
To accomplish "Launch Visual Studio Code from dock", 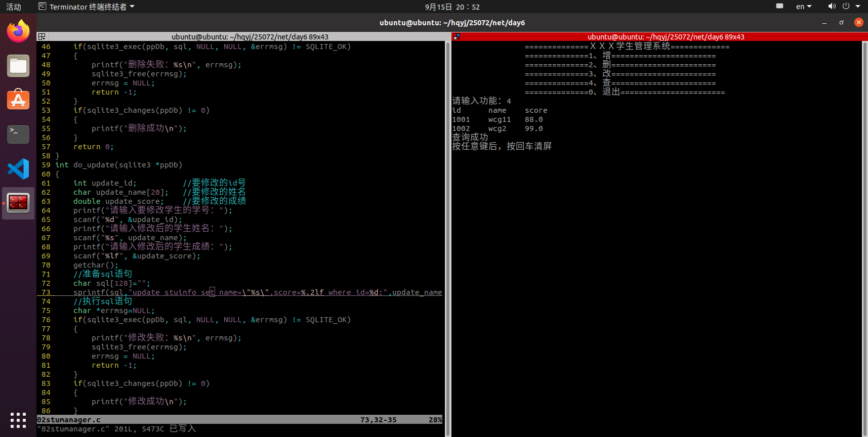I will pos(18,169).
